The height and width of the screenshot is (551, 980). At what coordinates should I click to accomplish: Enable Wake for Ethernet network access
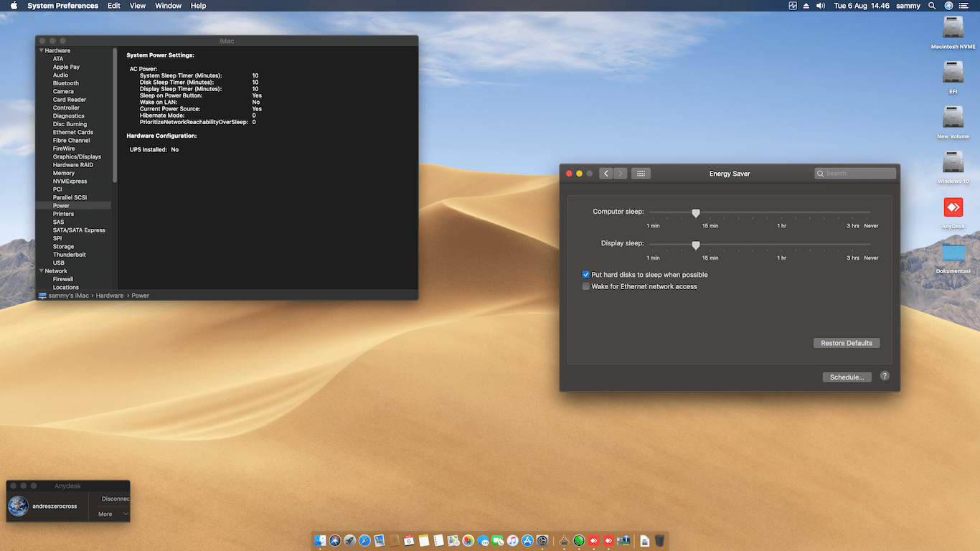pos(586,286)
